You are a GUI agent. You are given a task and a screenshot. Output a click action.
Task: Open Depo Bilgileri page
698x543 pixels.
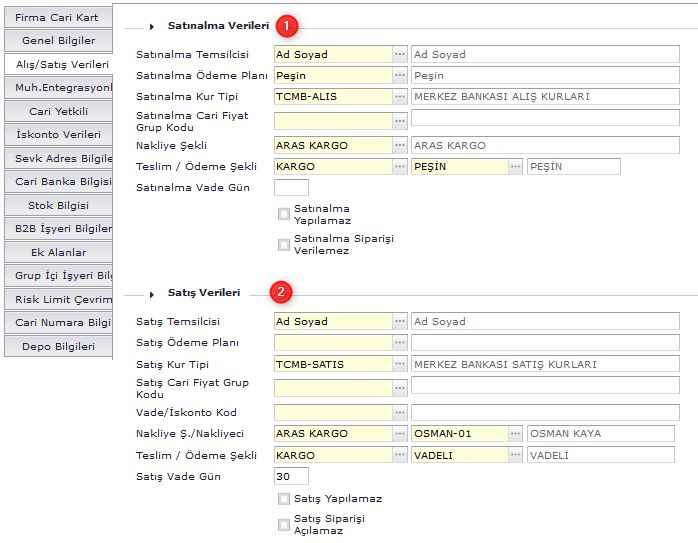pos(57,346)
